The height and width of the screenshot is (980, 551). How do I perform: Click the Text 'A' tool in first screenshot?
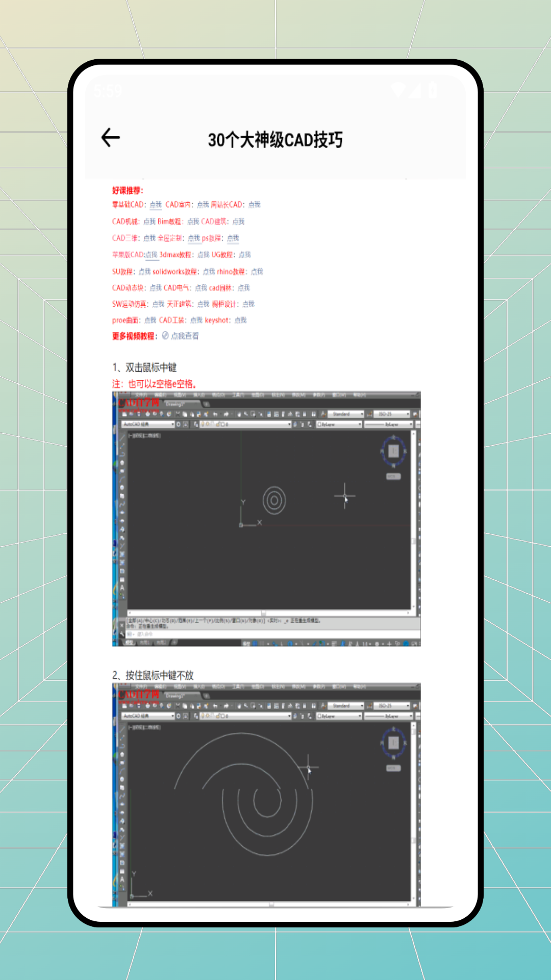point(122,588)
